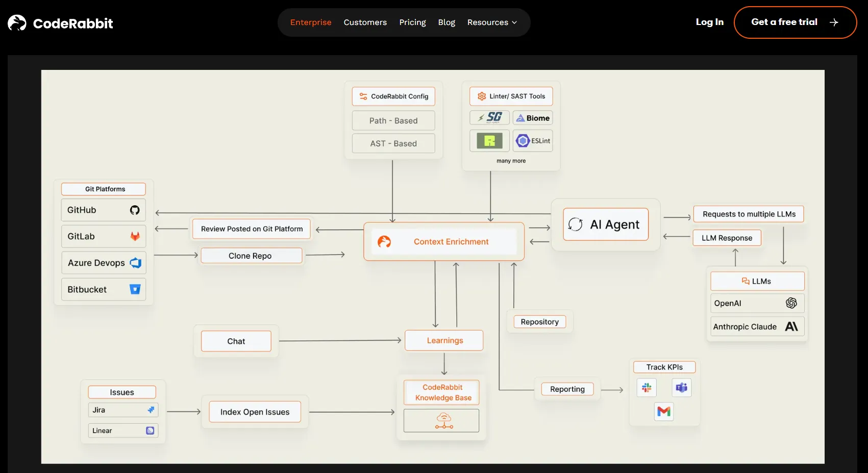The width and height of the screenshot is (868, 473).
Task: Expand the Resources dropdown menu
Action: click(x=492, y=22)
